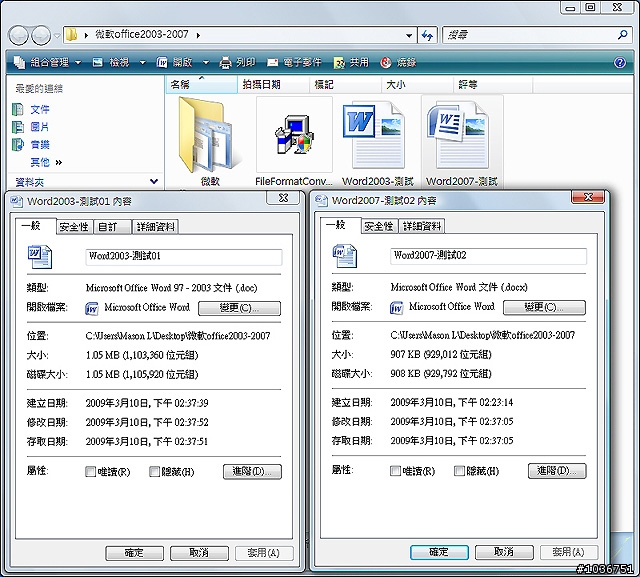
Task: Open 圖片 favorite link
Action: tap(40, 127)
